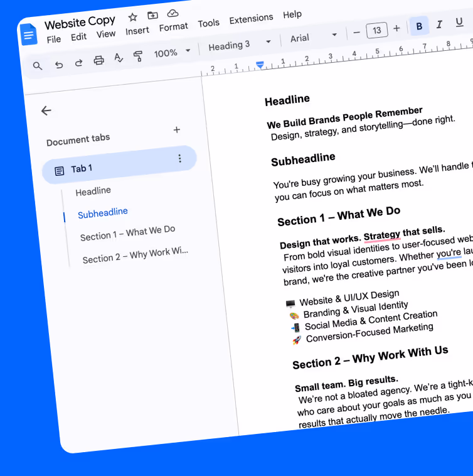This screenshot has height=476, width=473.
Task: Open Heading 3 paragraph style dropdown
Action: pyautogui.click(x=240, y=45)
